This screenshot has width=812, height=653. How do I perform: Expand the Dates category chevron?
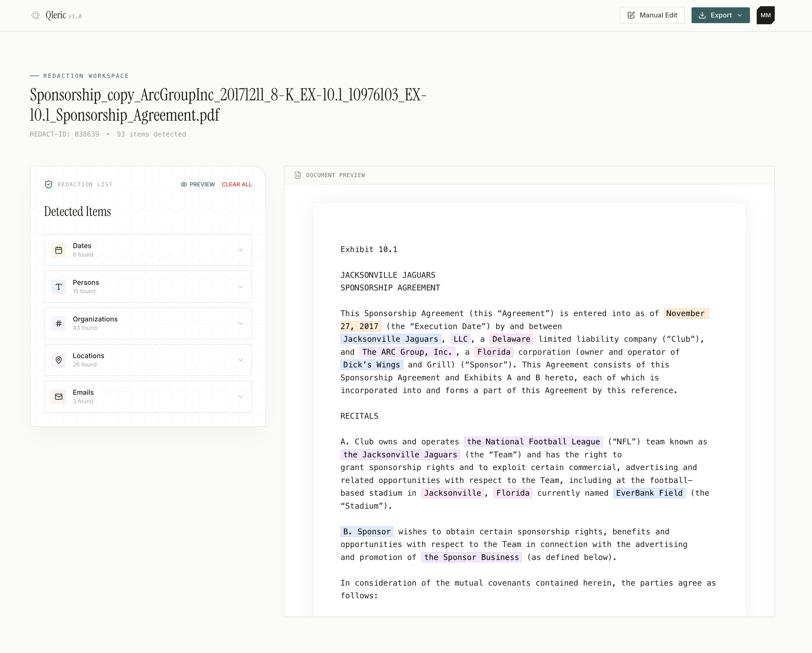pyautogui.click(x=241, y=250)
